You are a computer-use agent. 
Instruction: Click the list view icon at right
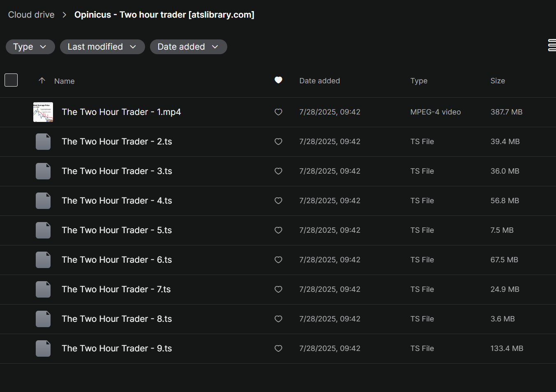click(x=551, y=45)
